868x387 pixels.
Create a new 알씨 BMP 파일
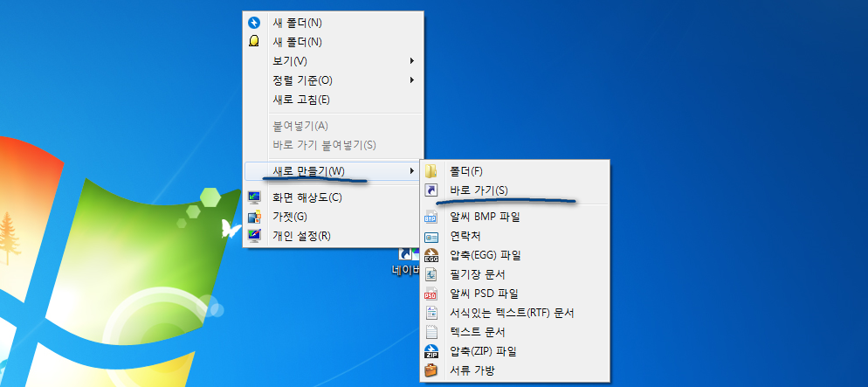[515, 217]
